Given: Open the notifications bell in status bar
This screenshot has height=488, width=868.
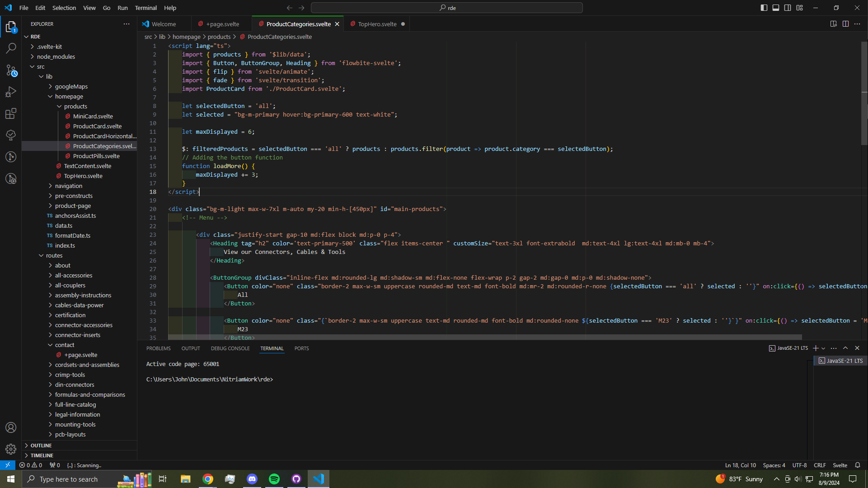Looking at the screenshot, I should click(x=858, y=465).
